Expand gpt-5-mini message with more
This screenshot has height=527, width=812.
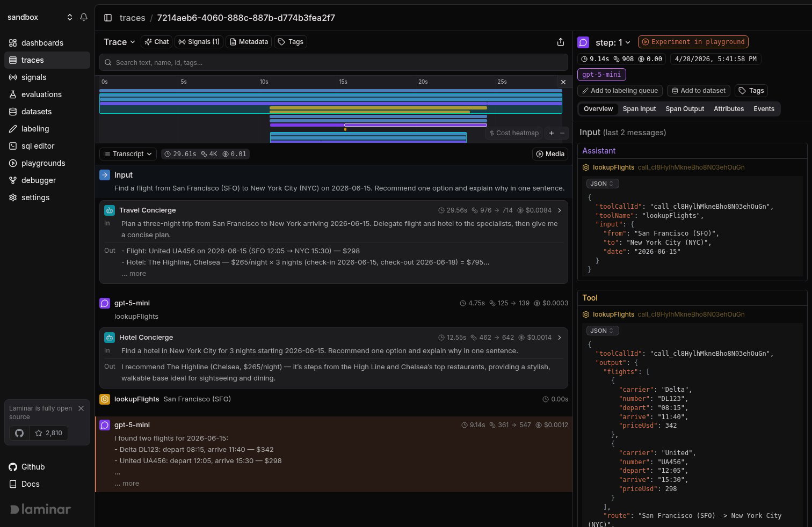pyautogui.click(x=127, y=484)
